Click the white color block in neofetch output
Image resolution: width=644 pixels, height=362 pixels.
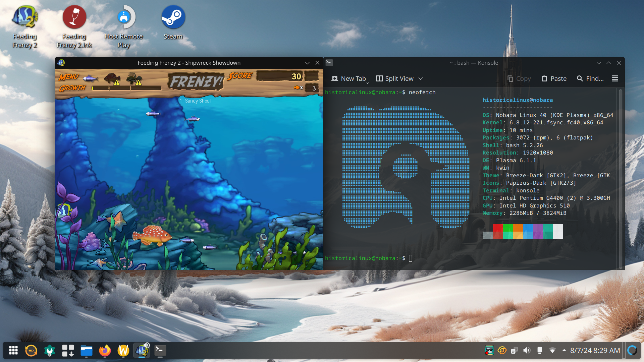click(558, 232)
